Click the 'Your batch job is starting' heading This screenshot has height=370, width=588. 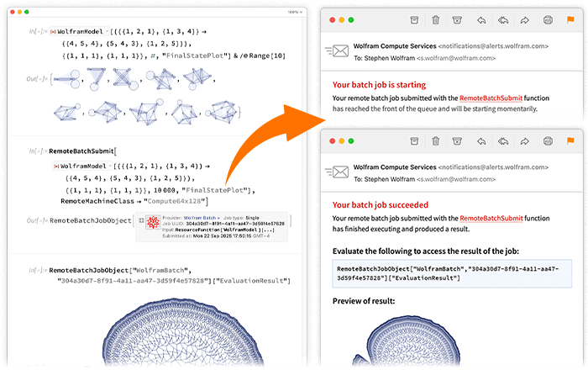[379, 85]
